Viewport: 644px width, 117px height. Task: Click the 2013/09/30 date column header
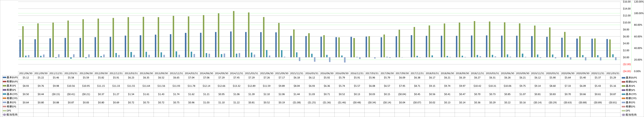(x=161, y=73)
